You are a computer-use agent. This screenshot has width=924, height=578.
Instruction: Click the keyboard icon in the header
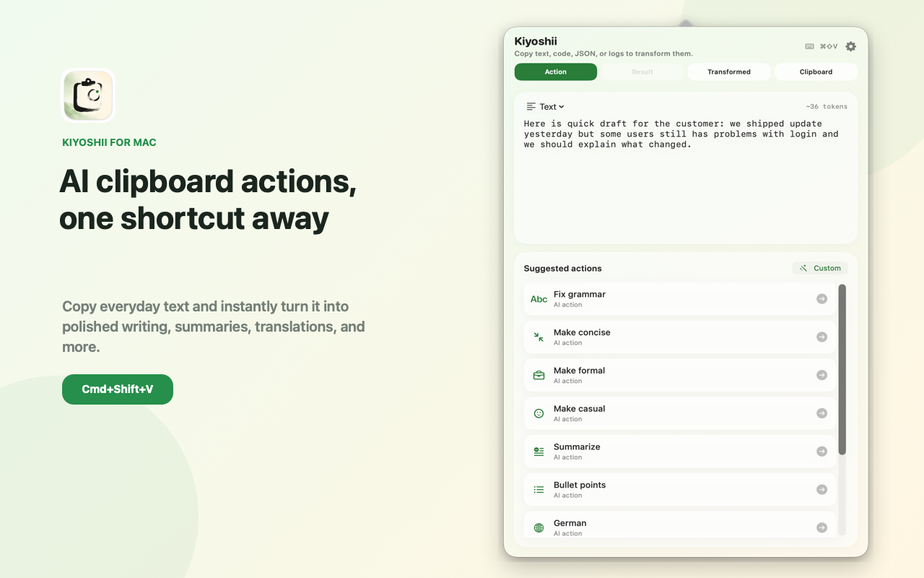point(809,46)
